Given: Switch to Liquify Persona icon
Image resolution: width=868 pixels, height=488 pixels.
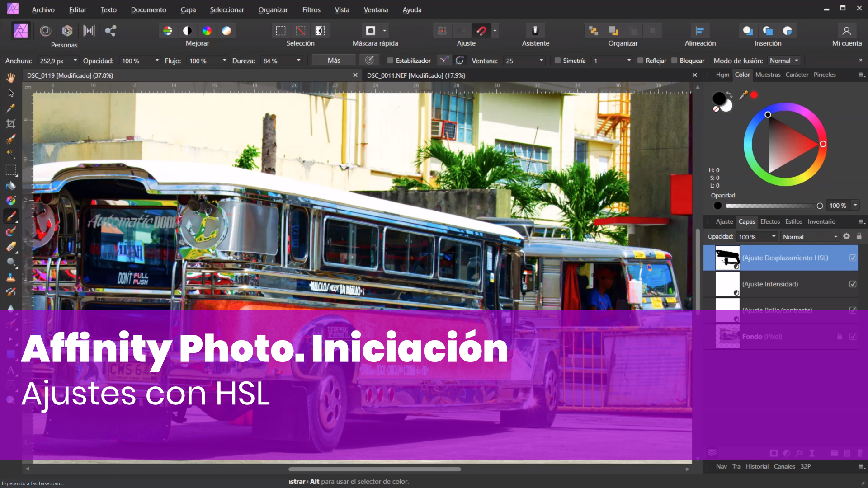Looking at the screenshot, I should [x=45, y=31].
